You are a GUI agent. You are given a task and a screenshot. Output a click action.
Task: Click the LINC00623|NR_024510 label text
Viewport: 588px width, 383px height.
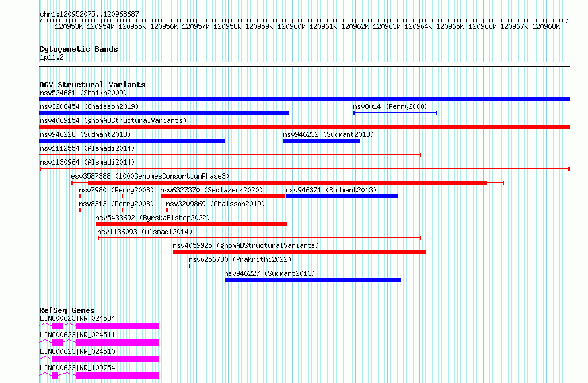click(77, 351)
